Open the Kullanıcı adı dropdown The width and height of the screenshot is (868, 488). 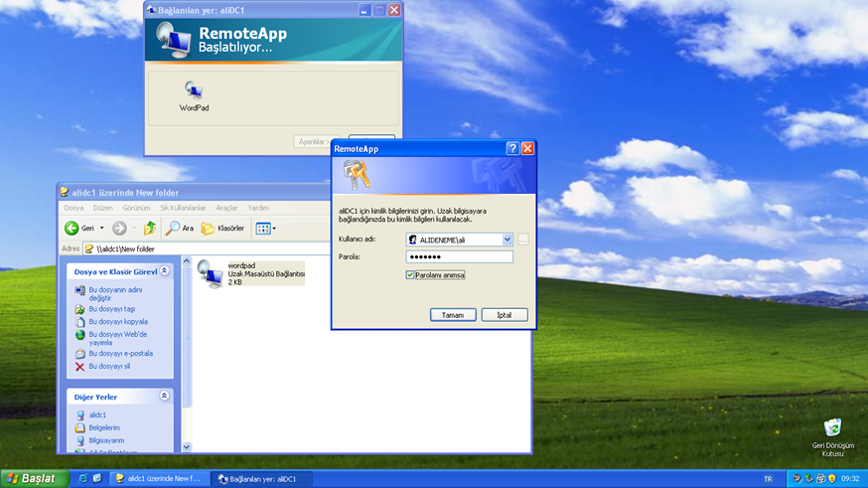coord(507,240)
